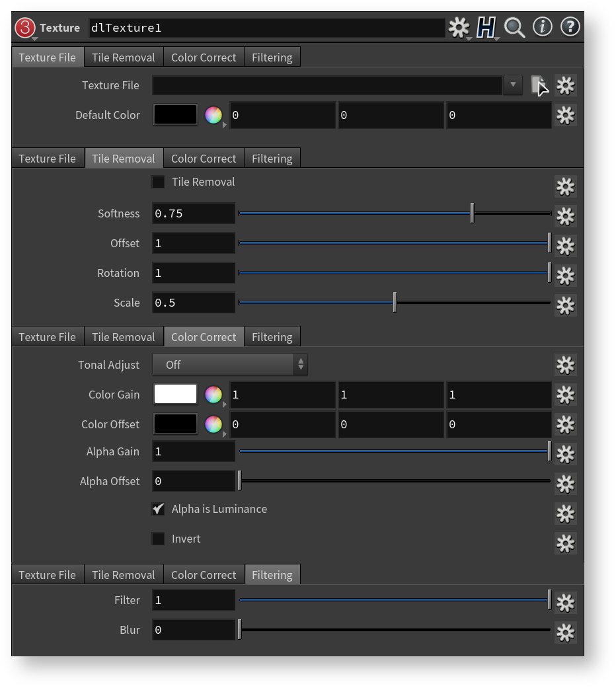The width and height of the screenshot is (616, 688).
Task: Open the Tonal Adjust dropdown
Action: tap(229, 365)
